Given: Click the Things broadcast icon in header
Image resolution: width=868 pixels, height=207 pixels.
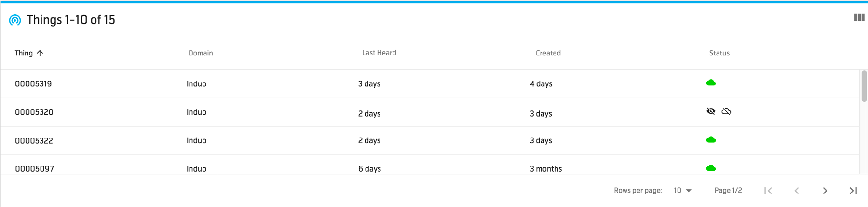Looking at the screenshot, I should coord(15,20).
